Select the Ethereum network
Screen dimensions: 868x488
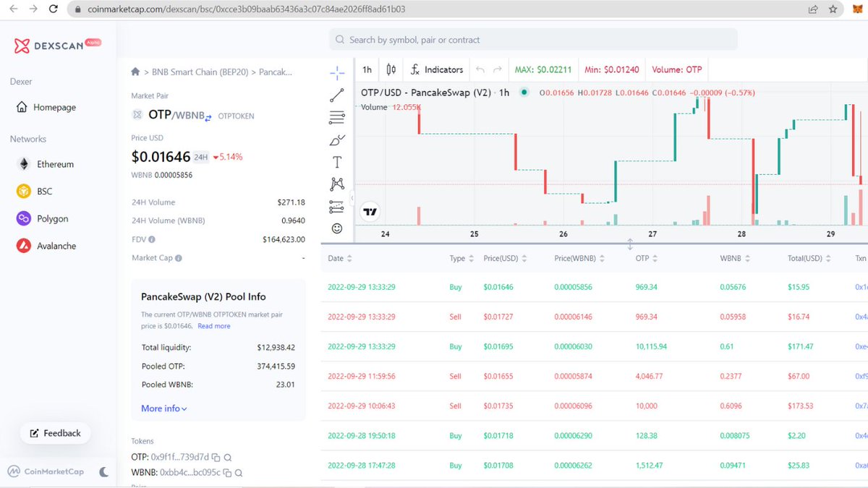click(46, 164)
